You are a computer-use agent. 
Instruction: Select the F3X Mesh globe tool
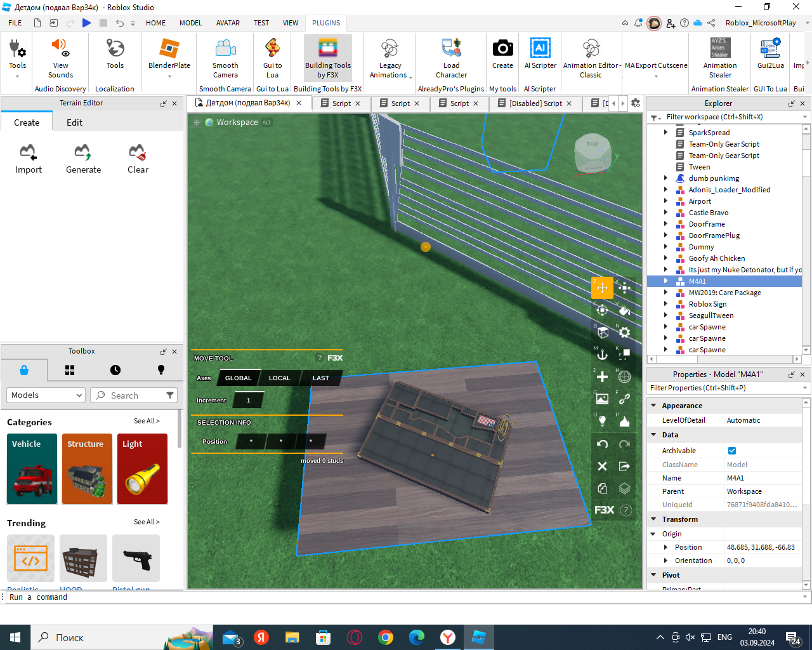click(624, 377)
